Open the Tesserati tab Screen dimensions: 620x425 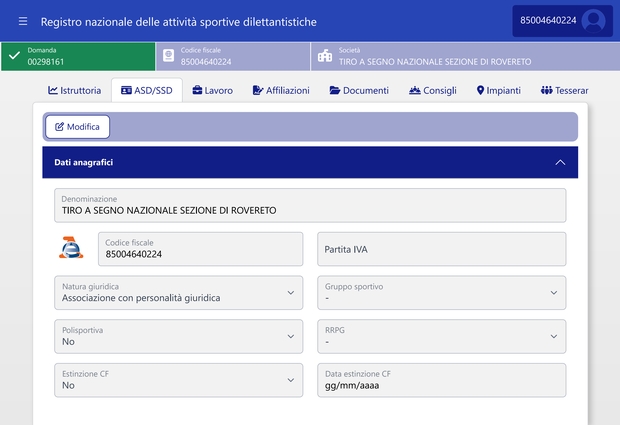pos(565,91)
